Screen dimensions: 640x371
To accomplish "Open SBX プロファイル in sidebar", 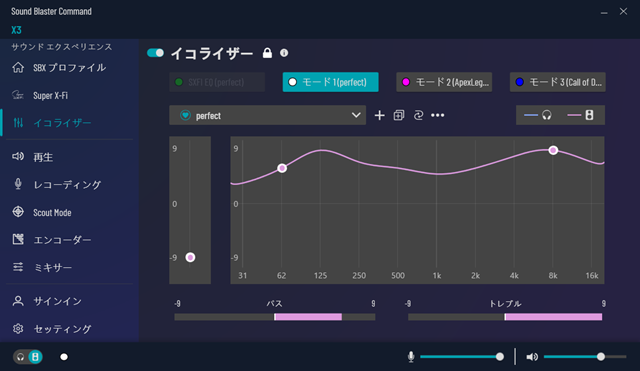I will click(69, 67).
